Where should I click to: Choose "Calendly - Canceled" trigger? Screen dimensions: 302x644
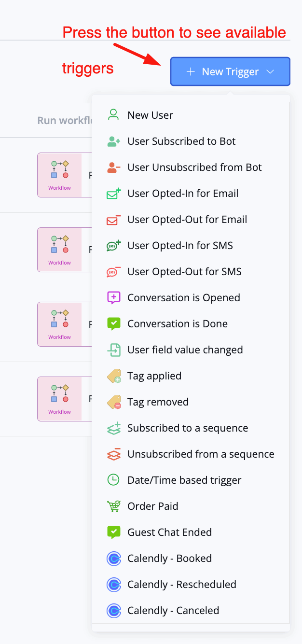pyautogui.click(x=173, y=611)
